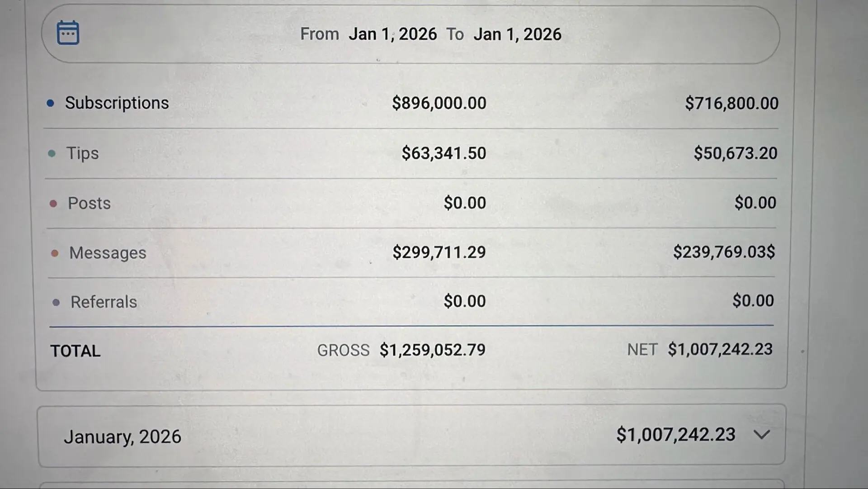Select the GROSS total amount

[432, 349]
